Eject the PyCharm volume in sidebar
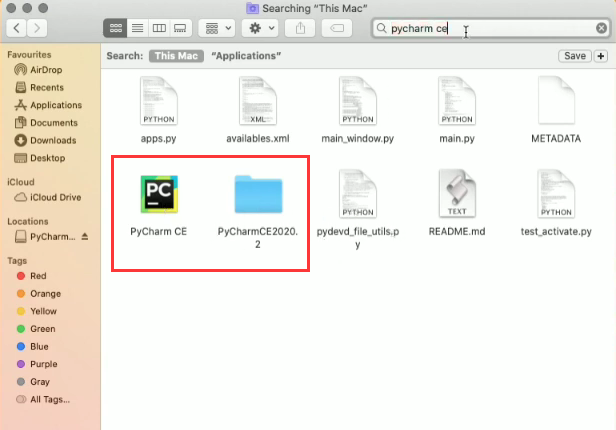 (85, 237)
